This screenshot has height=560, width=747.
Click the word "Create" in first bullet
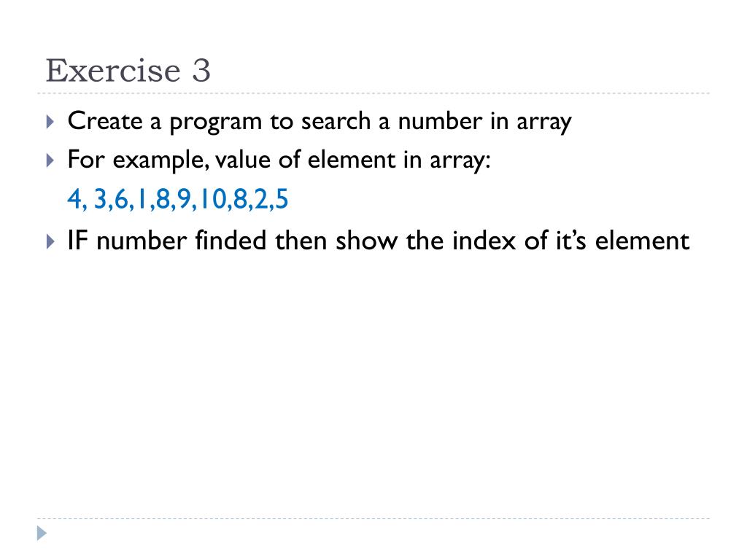point(105,121)
